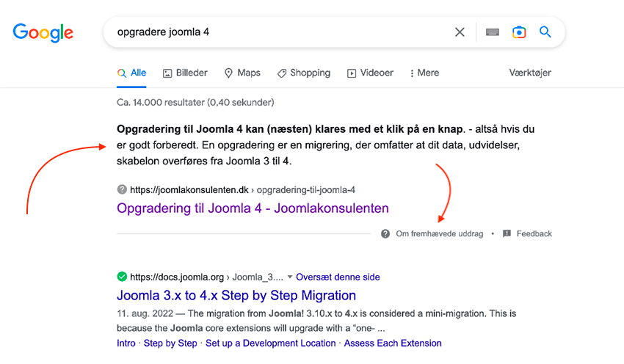Switch to the Billeder tab
624x364 pixels.
pyautogui.click(x=186, y=73)
